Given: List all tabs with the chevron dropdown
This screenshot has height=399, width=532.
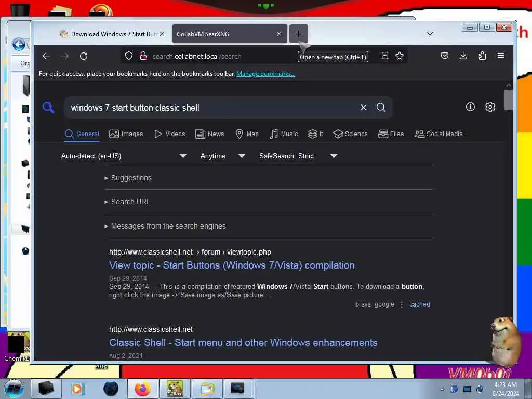Looking at the screenshot, I should [430, 34].
